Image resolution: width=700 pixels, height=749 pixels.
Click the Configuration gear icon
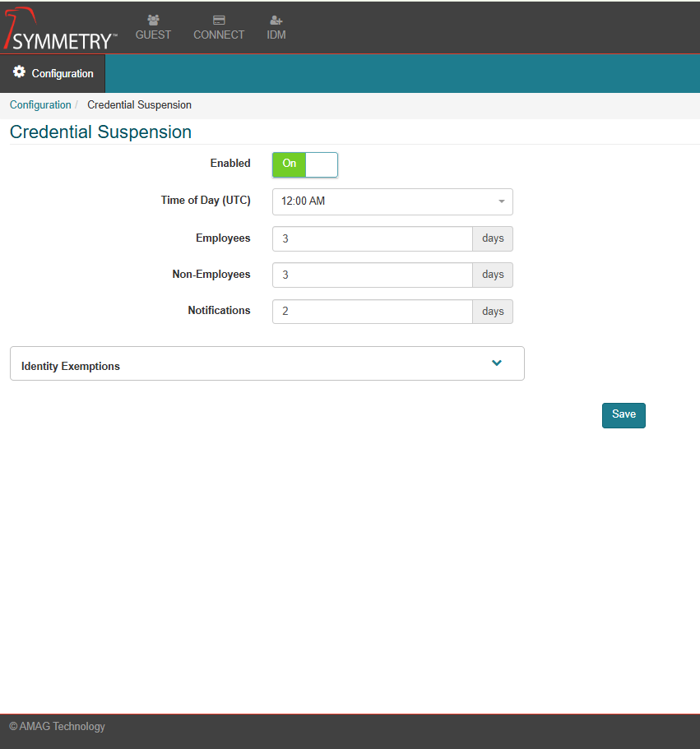tap(19, 72)
